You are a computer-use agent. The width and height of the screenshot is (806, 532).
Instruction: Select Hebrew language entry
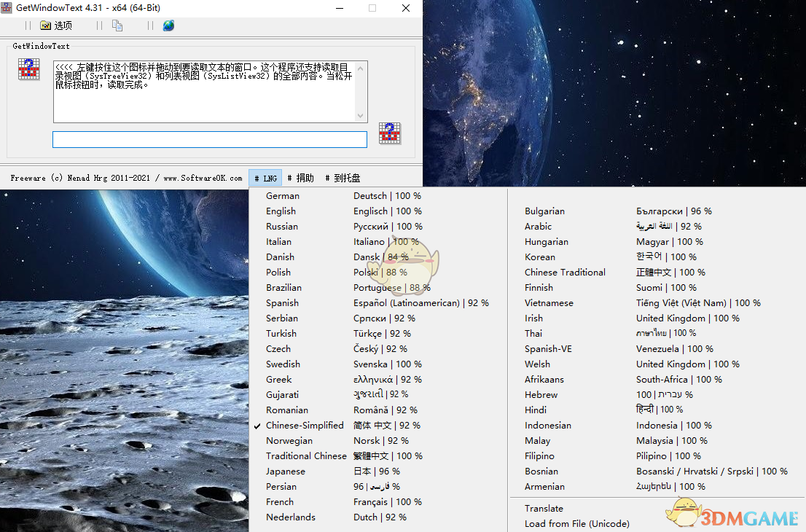pos(657,395)
